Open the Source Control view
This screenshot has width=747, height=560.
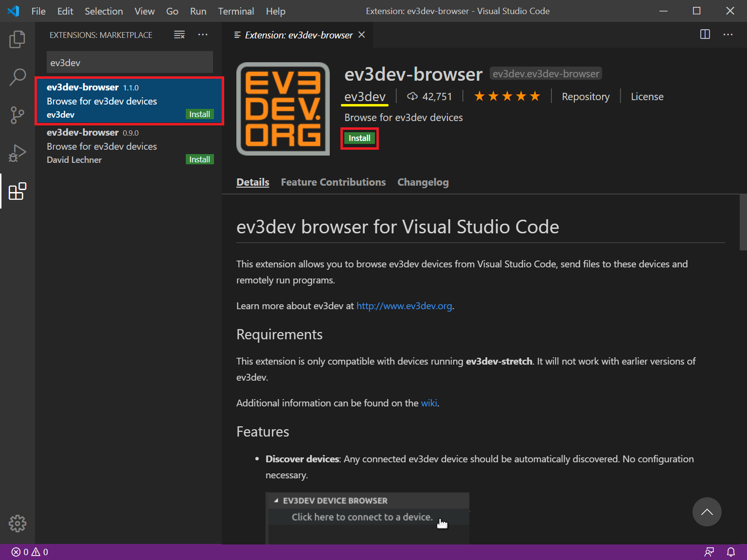click(18, 115)
